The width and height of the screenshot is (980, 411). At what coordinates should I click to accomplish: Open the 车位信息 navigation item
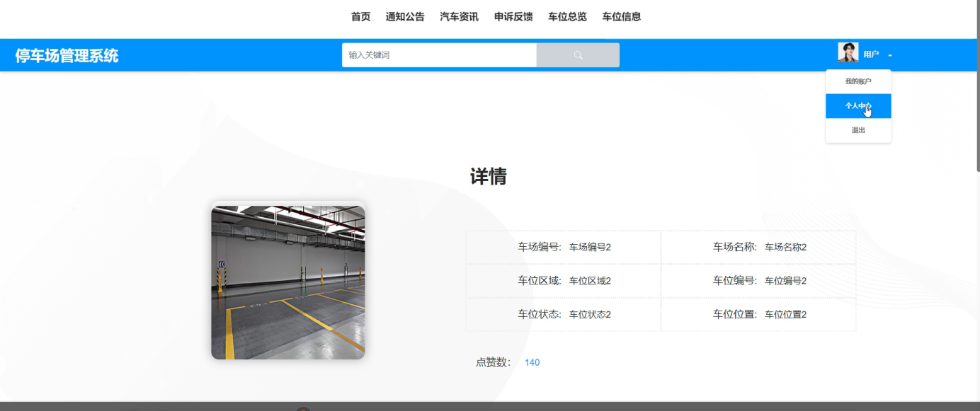(622, 17)
